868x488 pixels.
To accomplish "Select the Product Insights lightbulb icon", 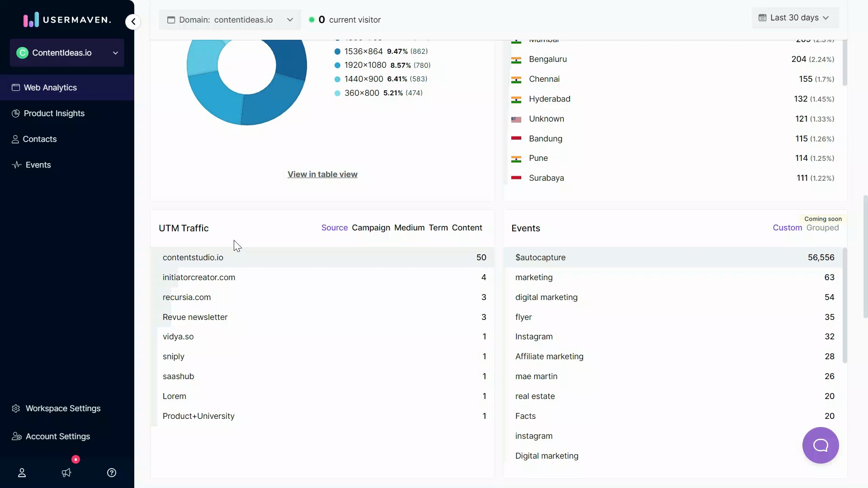I will tap(16, 113).
